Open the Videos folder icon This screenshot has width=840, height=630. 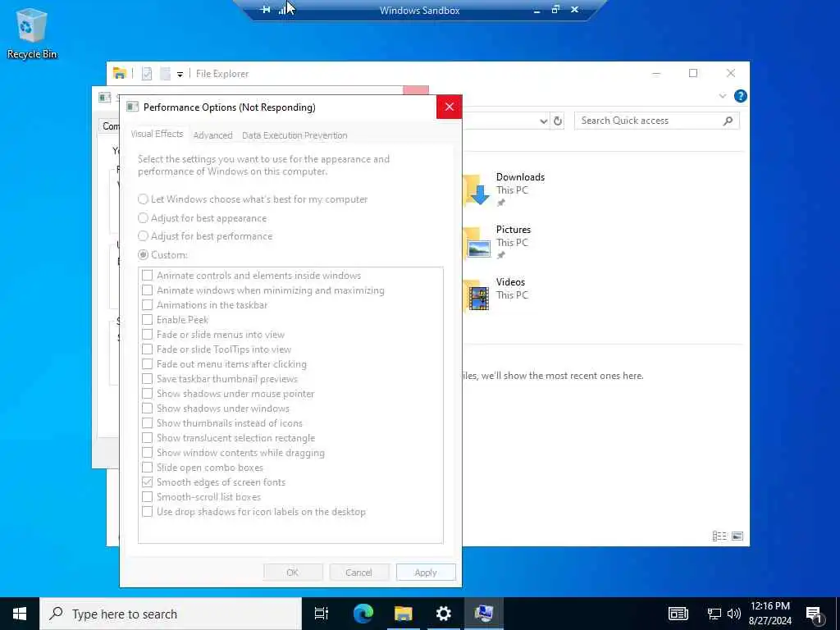pos(477,294)
